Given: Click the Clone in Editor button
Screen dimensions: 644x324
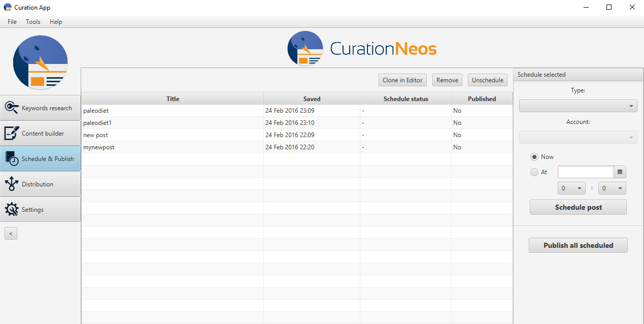Looking at the screenshot, I should [x=402, y=80].
